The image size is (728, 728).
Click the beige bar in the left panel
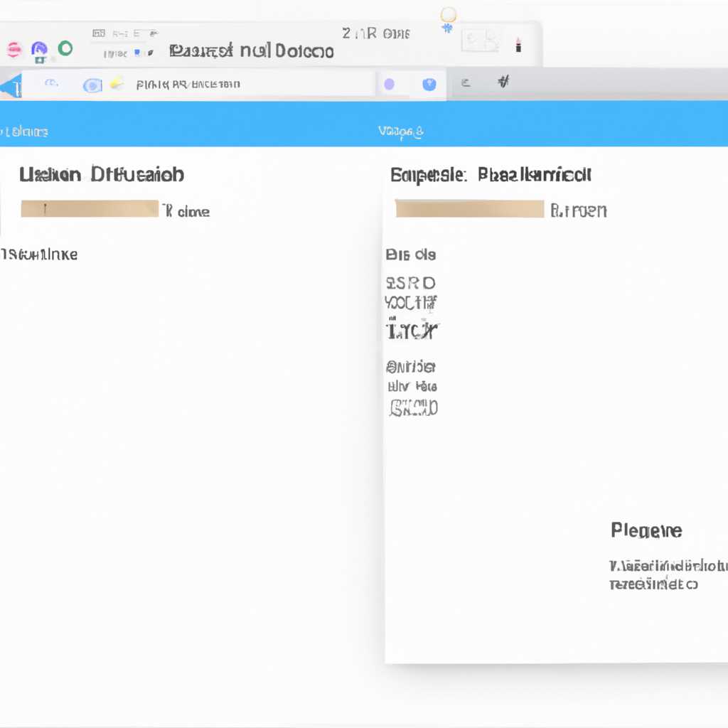[90, 209]
